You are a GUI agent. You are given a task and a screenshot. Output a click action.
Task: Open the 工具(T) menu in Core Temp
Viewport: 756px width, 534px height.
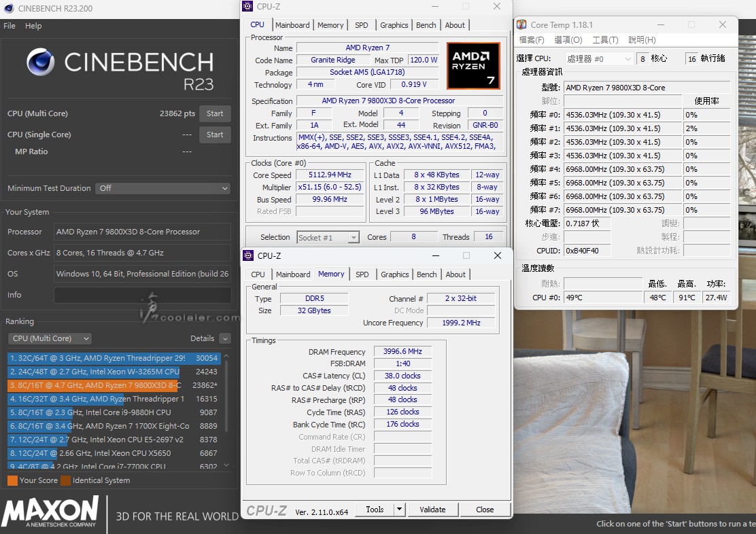click(x=605, y=40)
